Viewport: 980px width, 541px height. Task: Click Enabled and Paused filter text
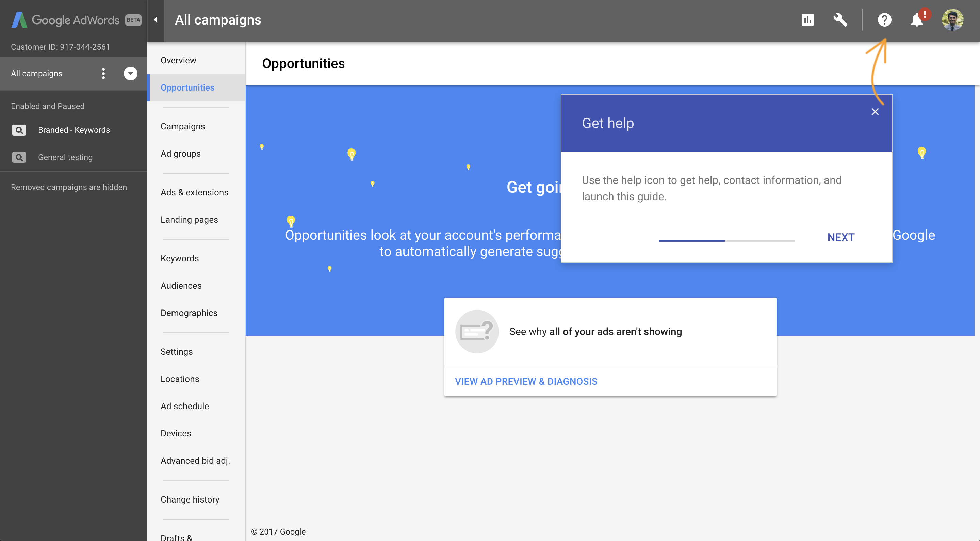(x=48, y=106)
